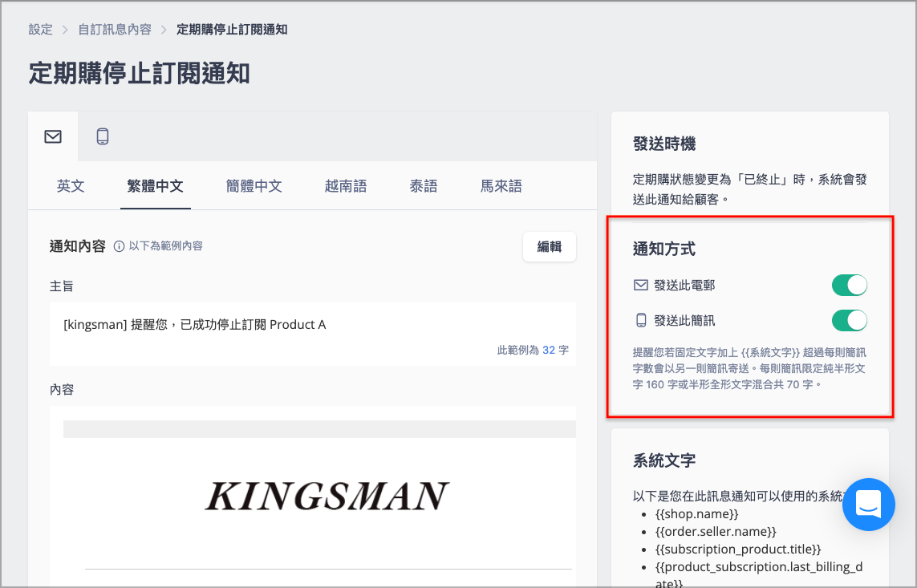Select the 簡體中文 language tab
The image size is (917, 588).
coord(254,186)
